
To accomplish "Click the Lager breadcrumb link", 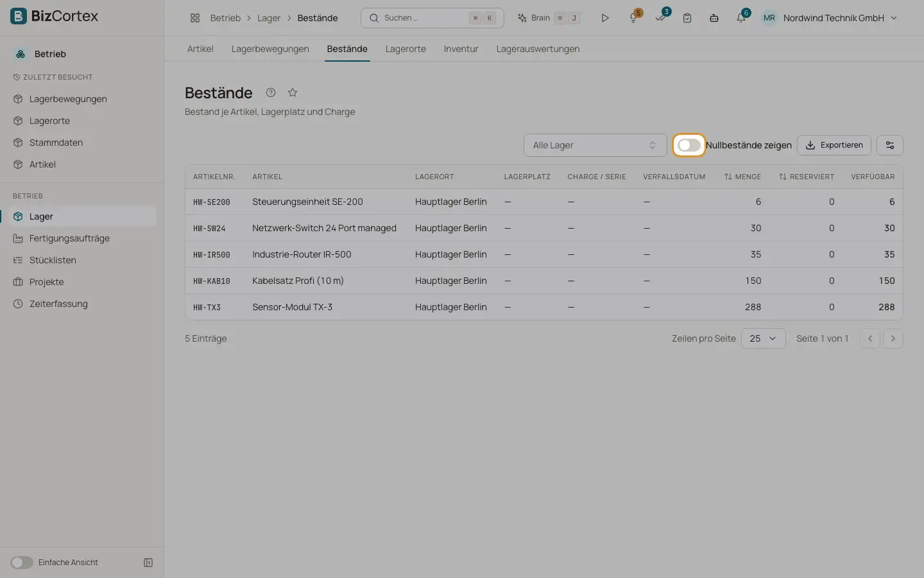I will 269,18.
